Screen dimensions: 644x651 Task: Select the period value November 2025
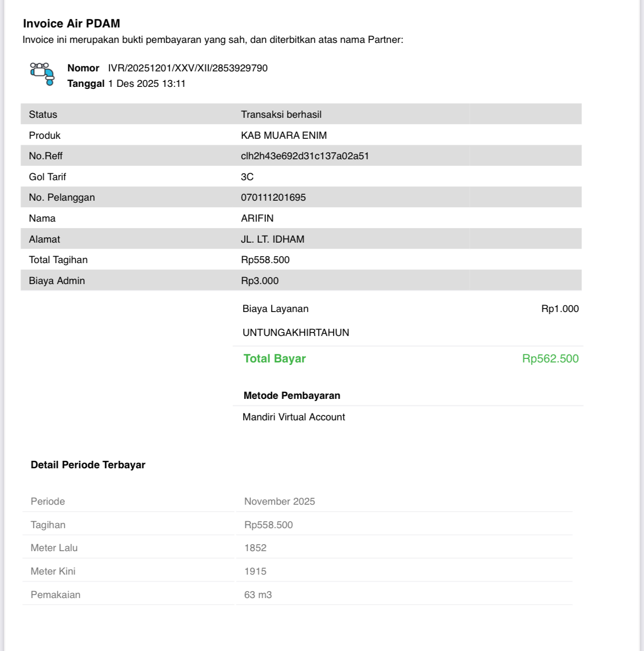tap(280, 501)
